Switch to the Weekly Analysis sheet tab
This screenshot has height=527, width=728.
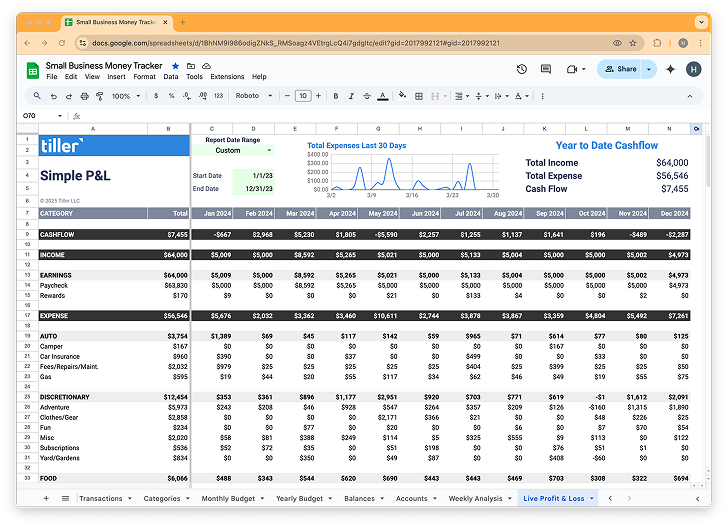475,498
